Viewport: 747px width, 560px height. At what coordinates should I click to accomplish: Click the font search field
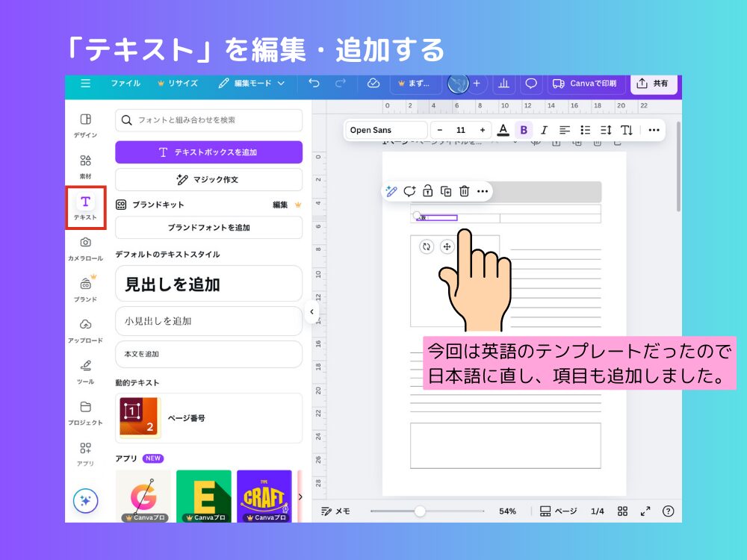[208, 119]
